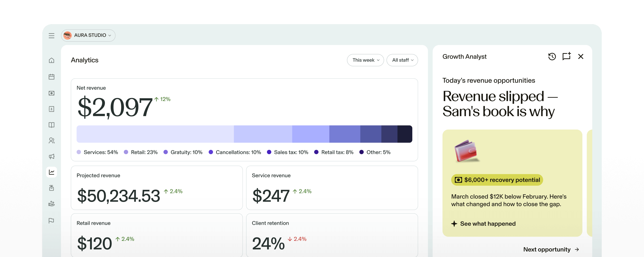Viewport: 644px width, 257px height.
Task: Select the Cancellations: 10% legend item
Action: (235, 152)
